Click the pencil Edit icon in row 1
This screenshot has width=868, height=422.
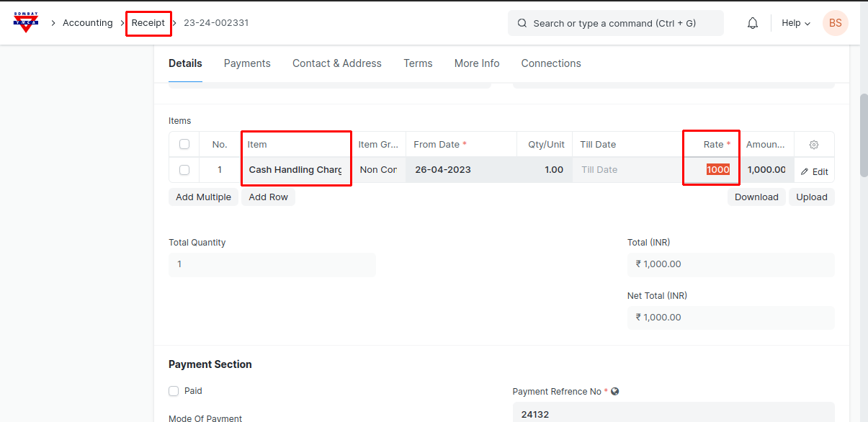pyautogui.click(x=805, y=172)
